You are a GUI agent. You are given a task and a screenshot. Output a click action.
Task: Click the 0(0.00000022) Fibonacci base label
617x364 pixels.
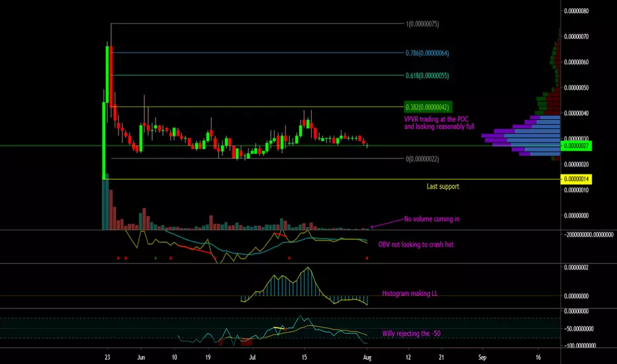422,159
